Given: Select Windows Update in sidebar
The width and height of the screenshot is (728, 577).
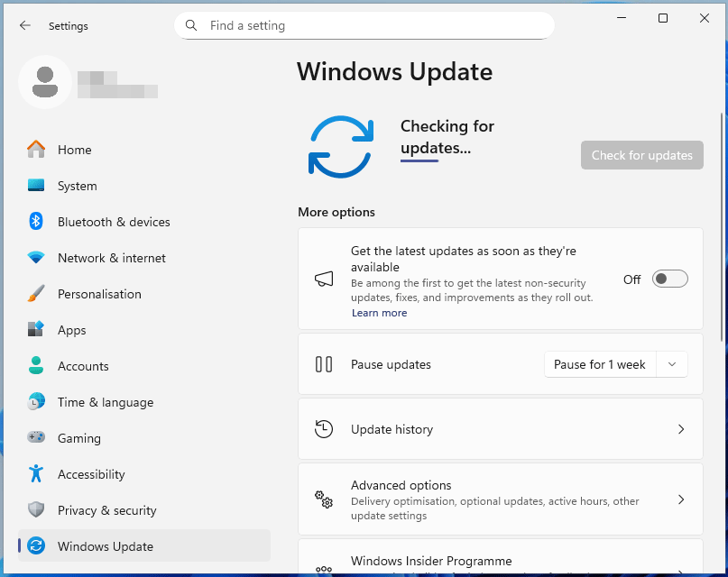Looking at the screenshot, I should pos(144,546).
